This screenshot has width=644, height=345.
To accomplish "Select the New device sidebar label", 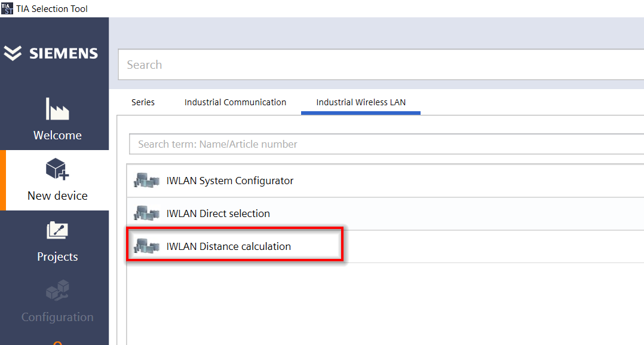I will [x=57, y=196].
